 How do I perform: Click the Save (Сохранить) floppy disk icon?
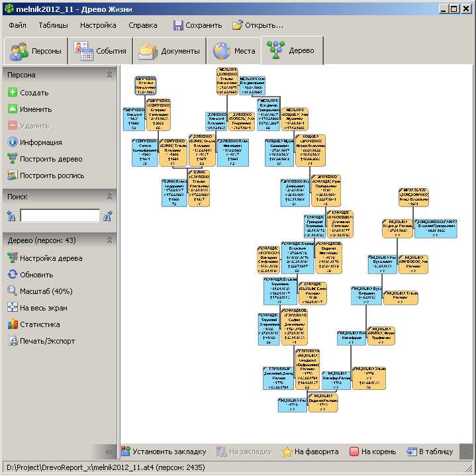[x=178, y=25]
